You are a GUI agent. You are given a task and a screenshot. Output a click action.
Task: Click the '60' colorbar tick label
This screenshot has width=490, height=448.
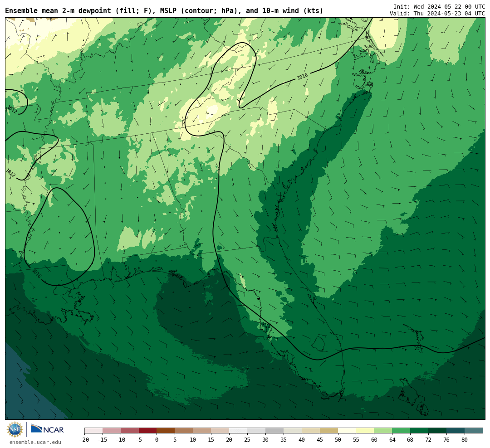tap(374, 440)
